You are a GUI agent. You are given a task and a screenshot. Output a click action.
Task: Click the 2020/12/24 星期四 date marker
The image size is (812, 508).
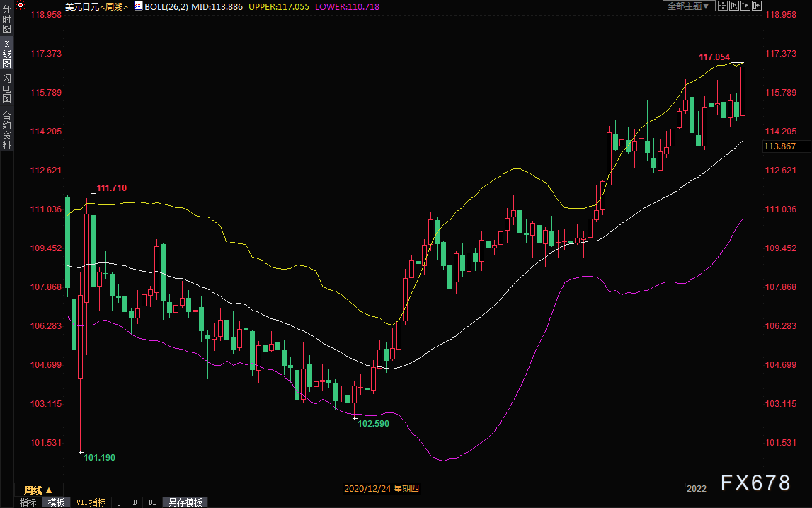(x=382, y=489)
